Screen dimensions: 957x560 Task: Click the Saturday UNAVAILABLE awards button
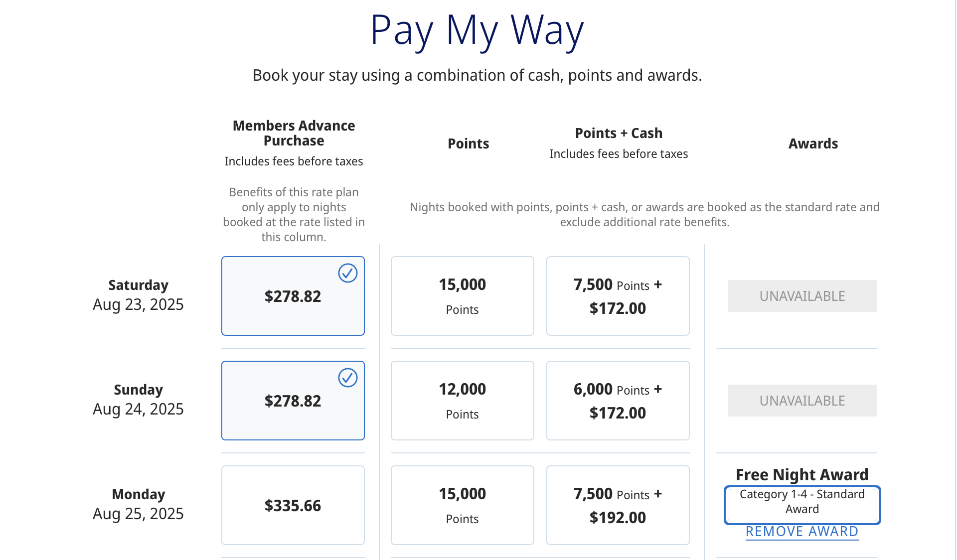coord(802,295)
